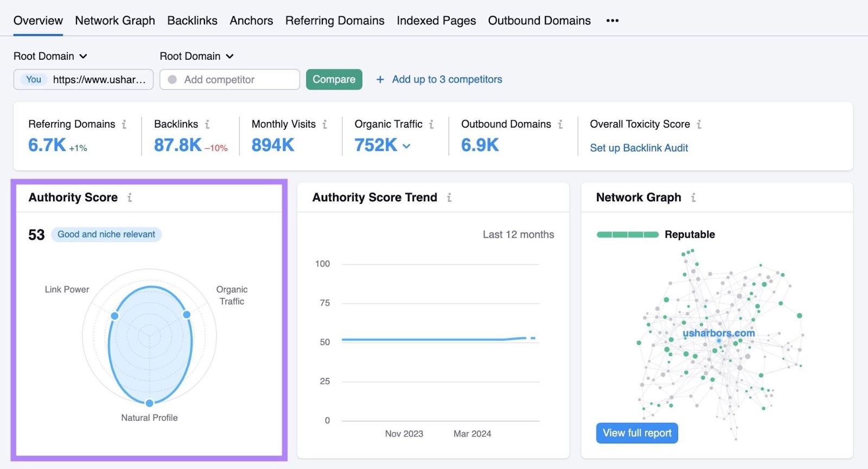The image size is (868, 469).
Task: Expand the Organic Traffic 752K chevron
Action: coord(406,146)
